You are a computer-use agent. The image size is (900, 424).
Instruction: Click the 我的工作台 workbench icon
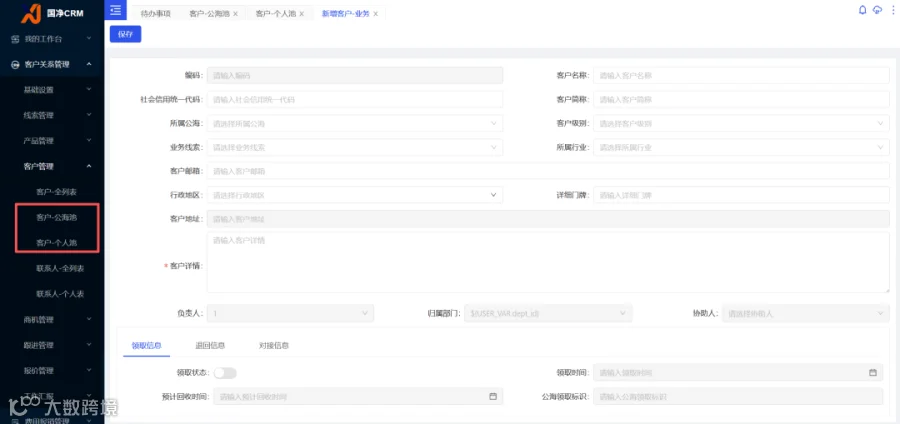click(15, 39)
